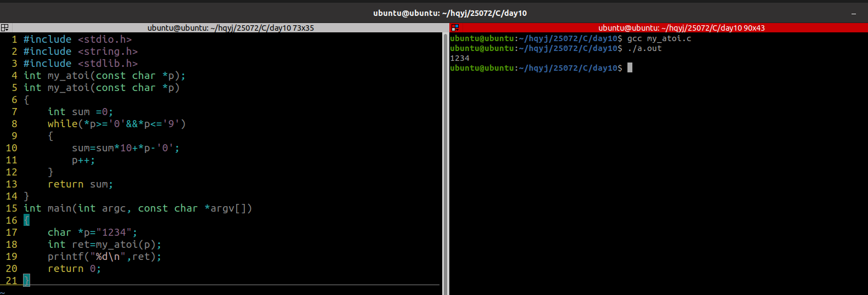The image size is (868, 295).
Task: Click the opening brace on line 9
Action: point(50,136)
